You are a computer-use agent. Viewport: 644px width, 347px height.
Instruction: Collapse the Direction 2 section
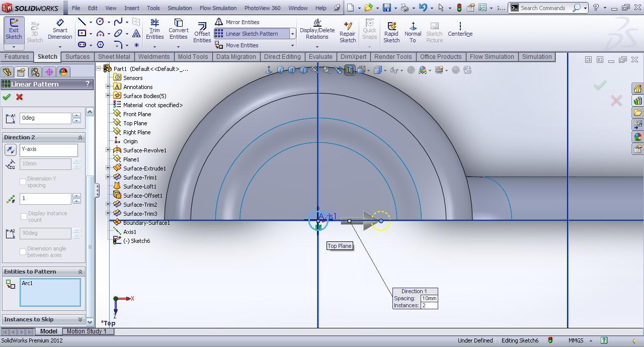(80, 137)
